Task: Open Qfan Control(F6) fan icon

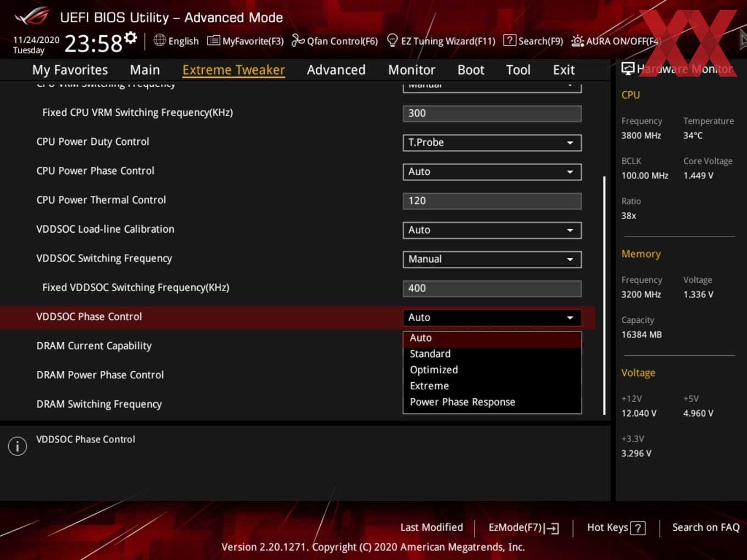Action: coord(298,41)
